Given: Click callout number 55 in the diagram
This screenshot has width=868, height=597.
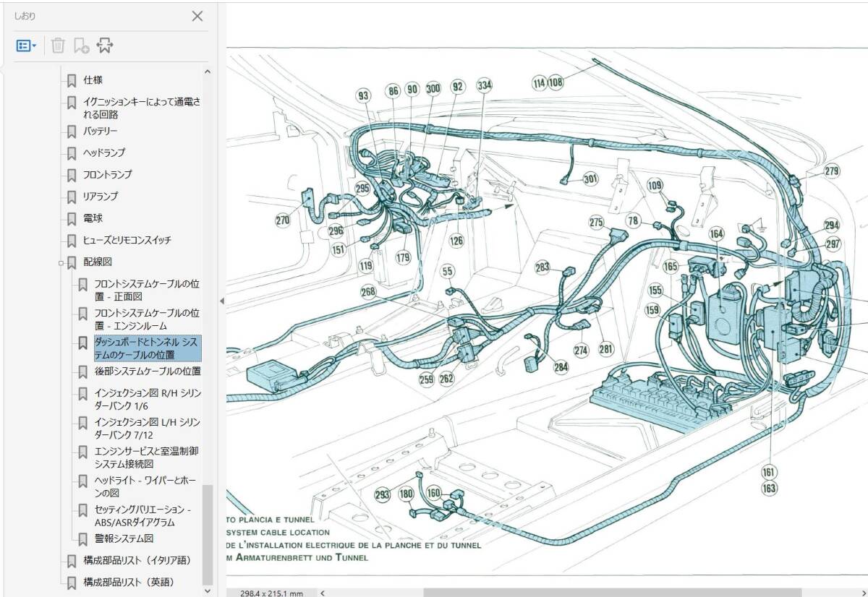Looking at the screenshot, I should click(x=448, y=271).
